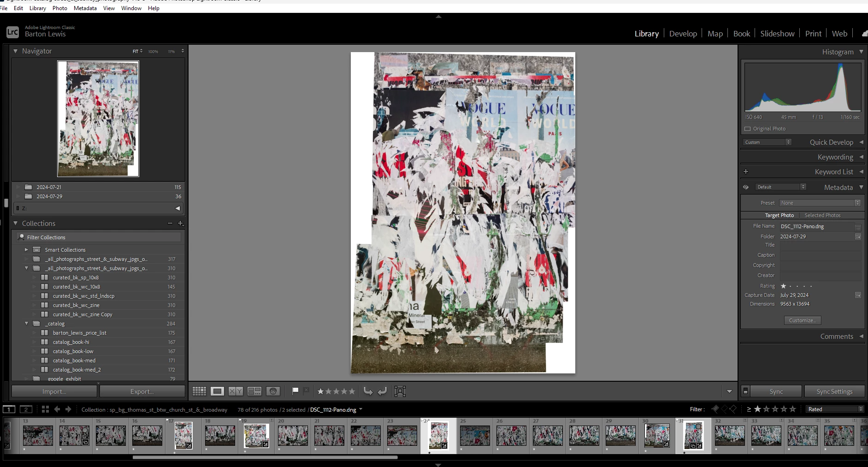
Task: Click the Lrc application logo
Action: click(12, 32)
